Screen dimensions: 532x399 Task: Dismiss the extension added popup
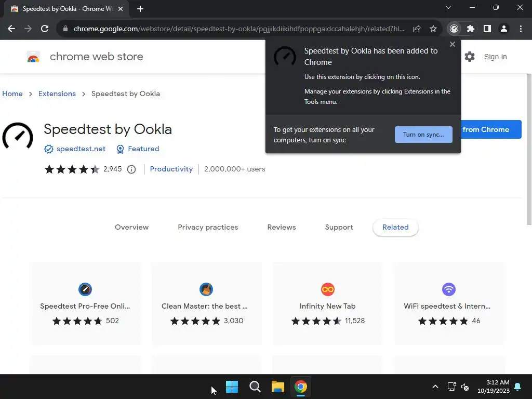[453, 44]
